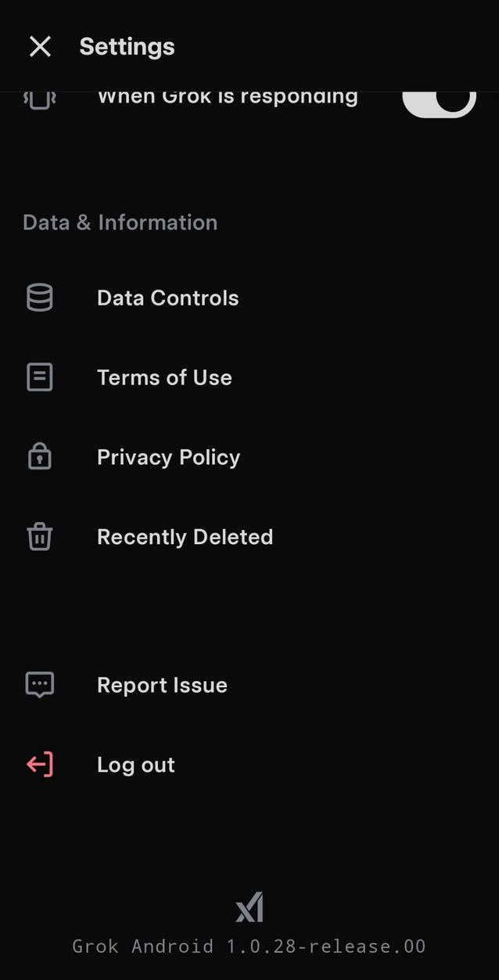The image size is (499, 980).
Task: Click the document icon next to Terms of Use
Action: pos(39,377)
